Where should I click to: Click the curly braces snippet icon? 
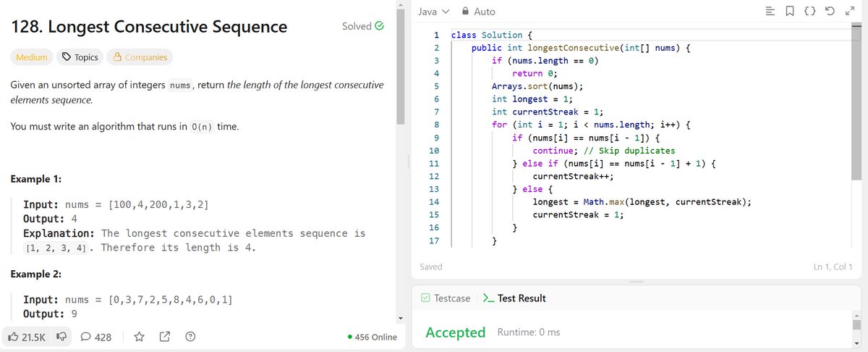[810, 12]
